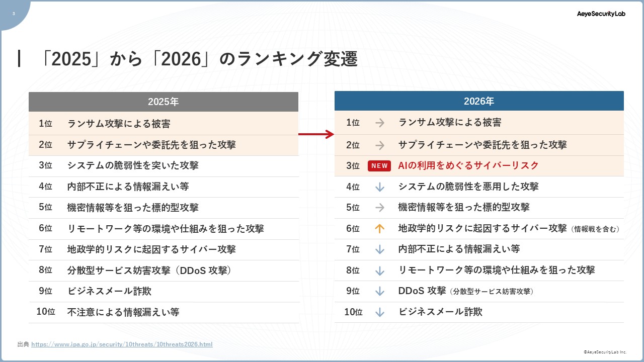Click the right arrow beside 2026 rank 2

pos(380,145)
